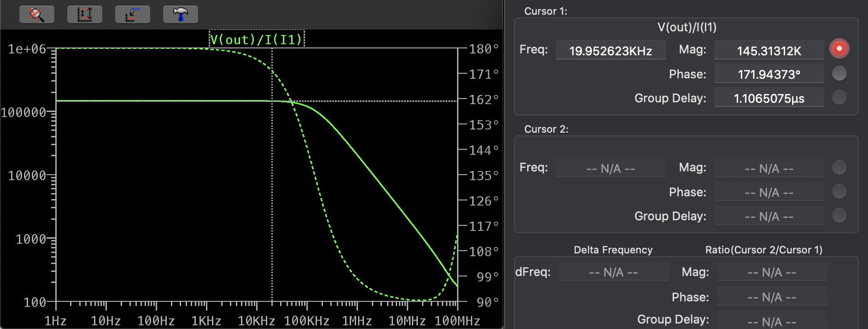Open the pick visible traces icon
Screen dimensions: 868x329
pyautogui.click(x=133, y=14)
